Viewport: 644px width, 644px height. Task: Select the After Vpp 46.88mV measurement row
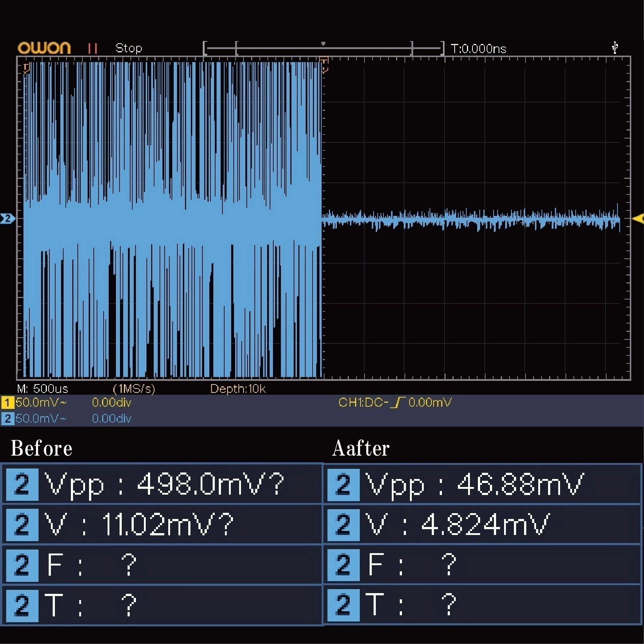[x=482, y=484]
